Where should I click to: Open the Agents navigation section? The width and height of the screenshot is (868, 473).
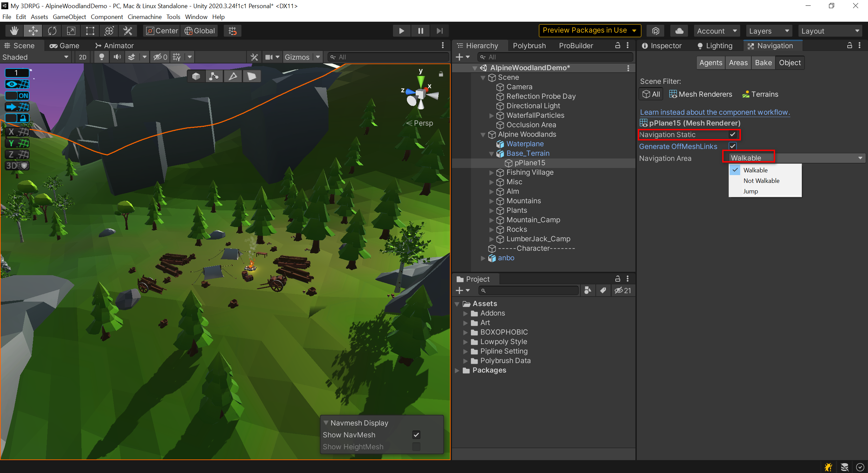[x=711, y=63]
